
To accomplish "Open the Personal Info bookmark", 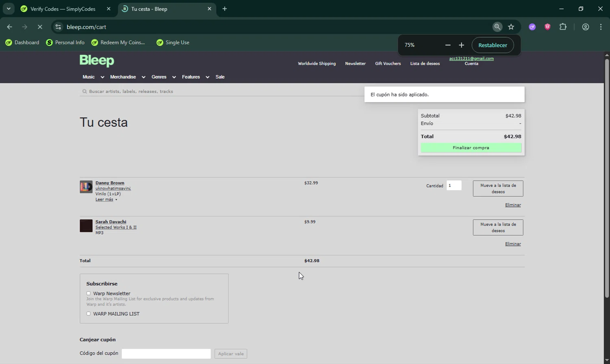I will point(65,42).
